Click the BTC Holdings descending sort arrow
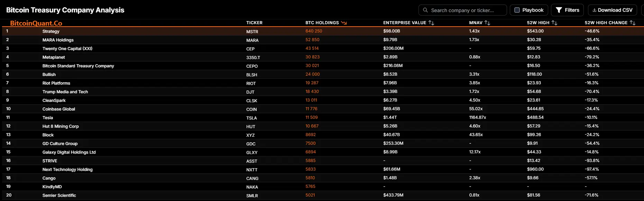Image resolution: width=644 pixels, height=201 pixels. click(344, 23)
